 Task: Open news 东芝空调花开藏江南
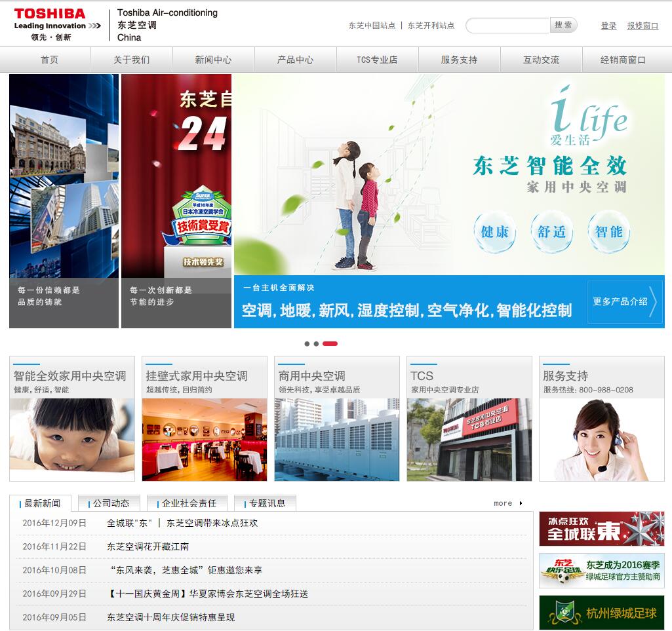point(148,546)
